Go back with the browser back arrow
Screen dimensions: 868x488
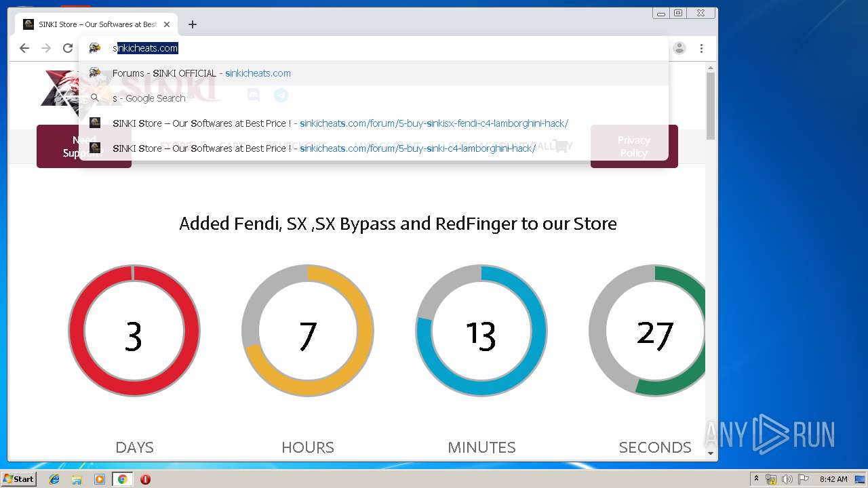point(24,48)
